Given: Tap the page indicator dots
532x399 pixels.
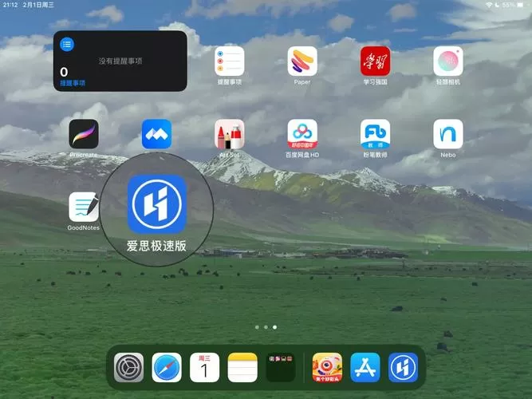Looking at the screenshot, I should 266,327.
